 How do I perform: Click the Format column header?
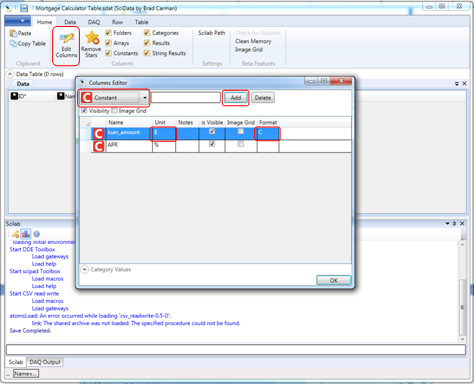[x=268, y=122]
